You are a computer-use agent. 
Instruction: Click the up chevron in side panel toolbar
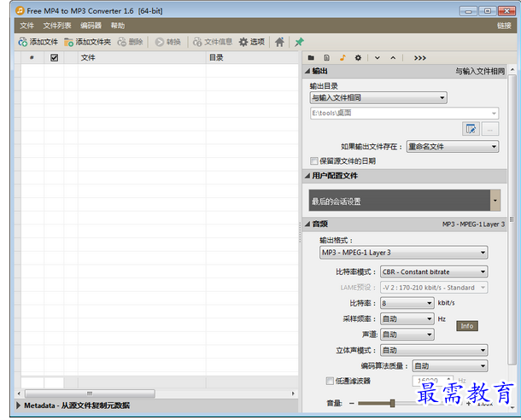393,58
